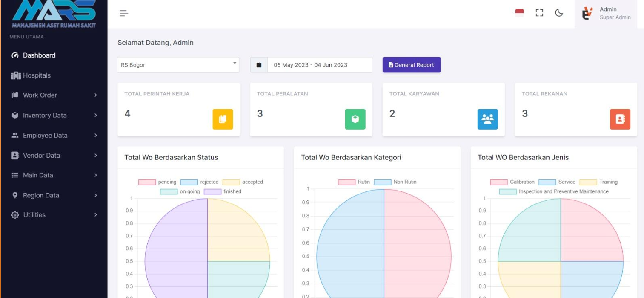Open the Admin Super Admin account menu
The height and width of the screenshot is (298, 644).
coord(606,13)
